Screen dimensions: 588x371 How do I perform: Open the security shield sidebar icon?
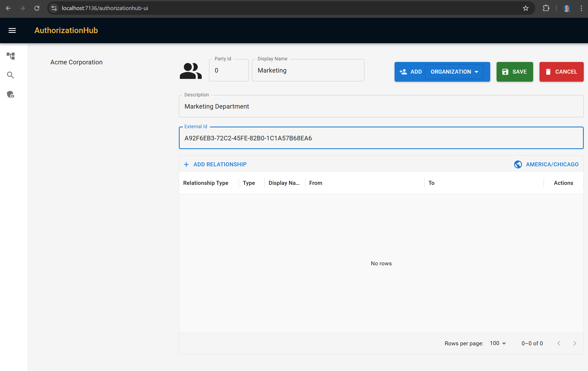point(11,95)
